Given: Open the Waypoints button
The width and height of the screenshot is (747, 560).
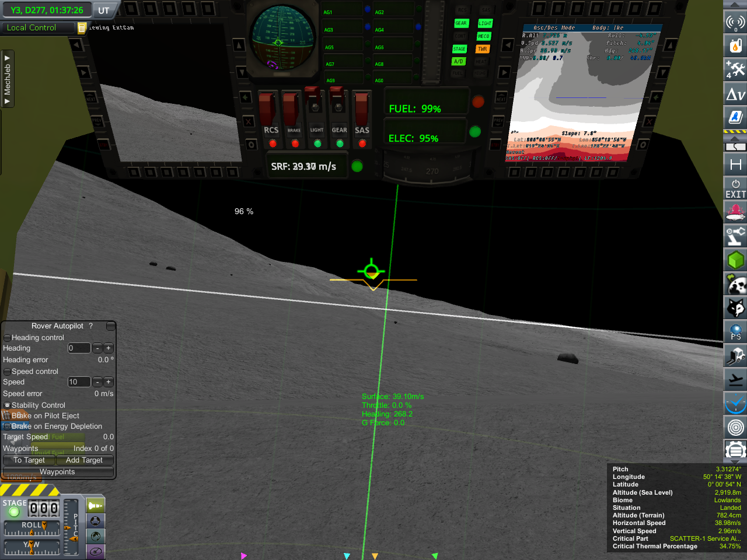Looking at the screenshot, I should (57, 472).
